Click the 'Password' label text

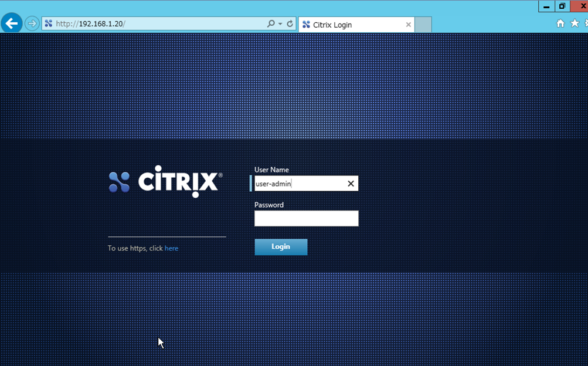tap(269, 205)
